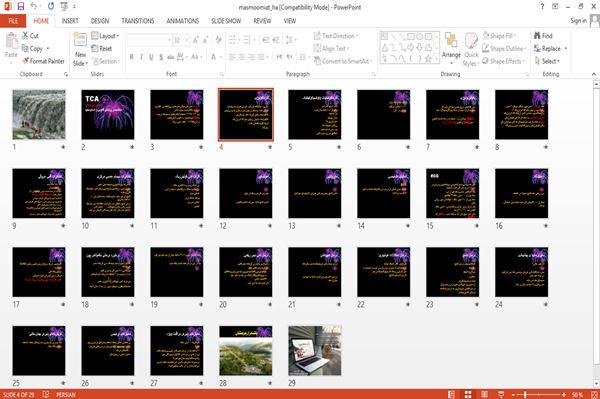Toggle Bold formatting button

coord(132,57)
